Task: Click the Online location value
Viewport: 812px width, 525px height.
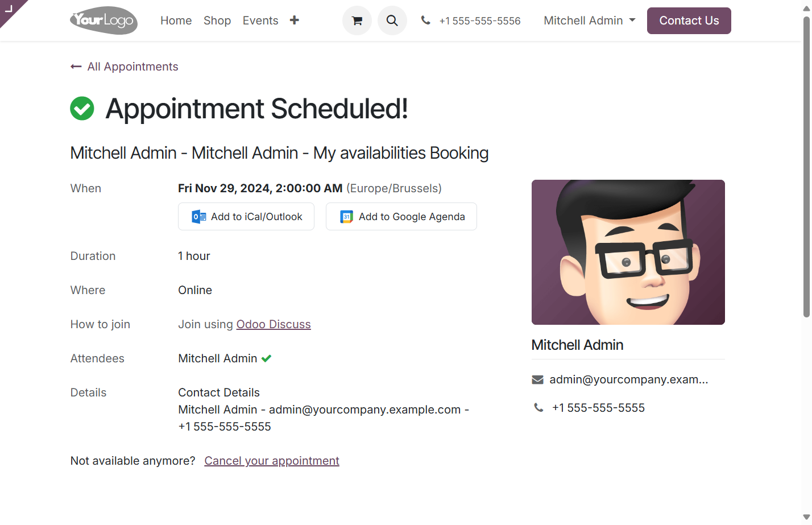Action: click(195, 290)
